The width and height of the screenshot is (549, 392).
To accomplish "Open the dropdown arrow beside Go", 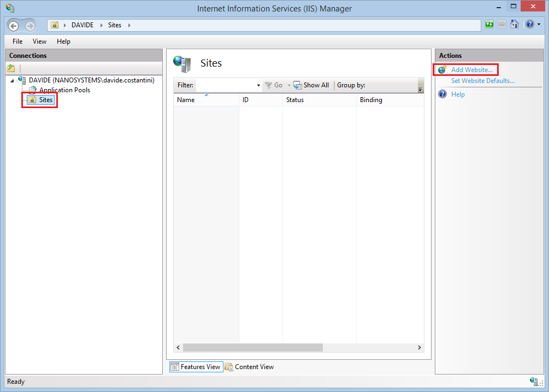I will (x=289, y=85).
